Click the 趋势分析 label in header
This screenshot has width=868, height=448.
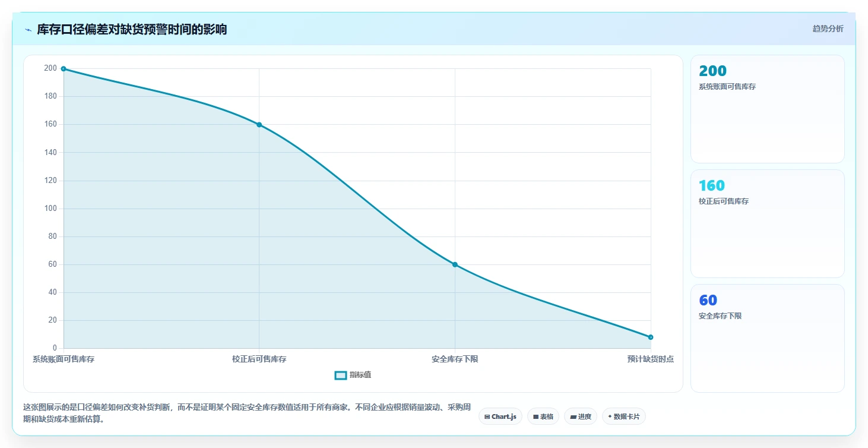pos(828,29)
